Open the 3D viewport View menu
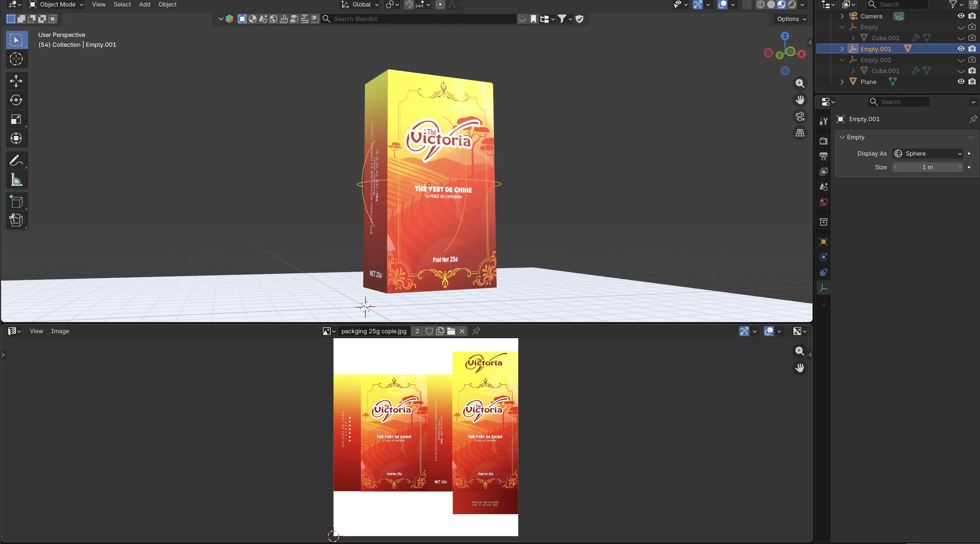The height and width of the screenshot is (544, 980). (x=98, y=5)
